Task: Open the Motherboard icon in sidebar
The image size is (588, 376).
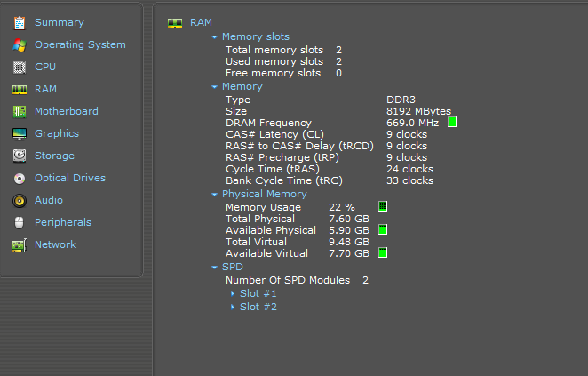Action: coord(19,111)
